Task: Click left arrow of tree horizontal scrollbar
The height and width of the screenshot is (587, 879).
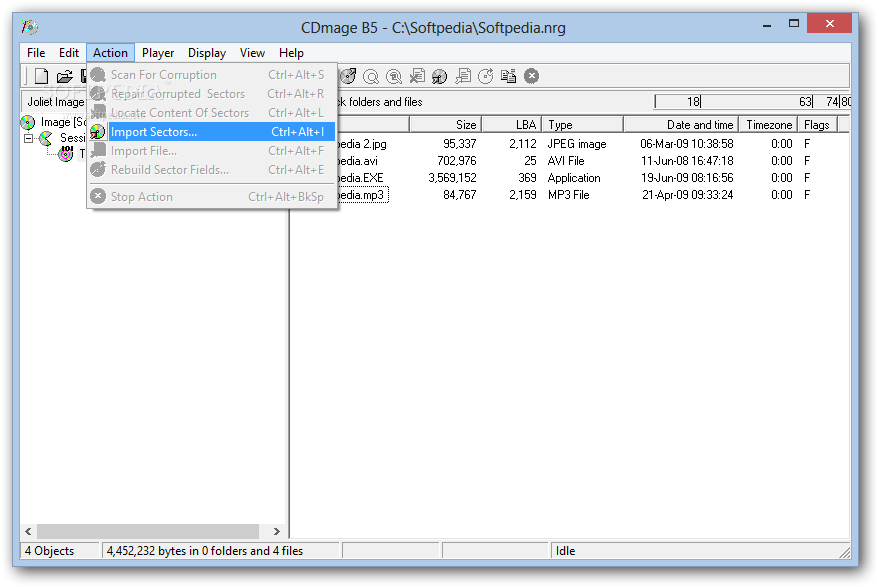Action: (28, 531)
